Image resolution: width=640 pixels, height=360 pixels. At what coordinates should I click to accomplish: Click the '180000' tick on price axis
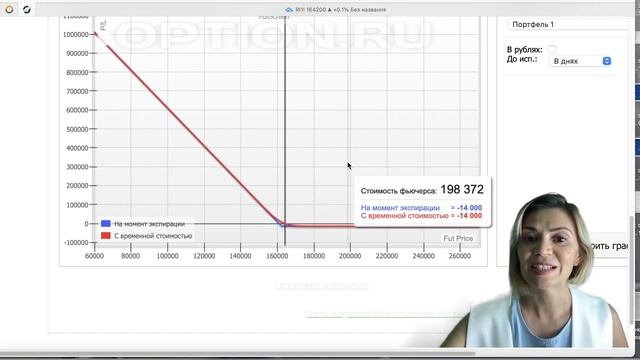(314, 256)
